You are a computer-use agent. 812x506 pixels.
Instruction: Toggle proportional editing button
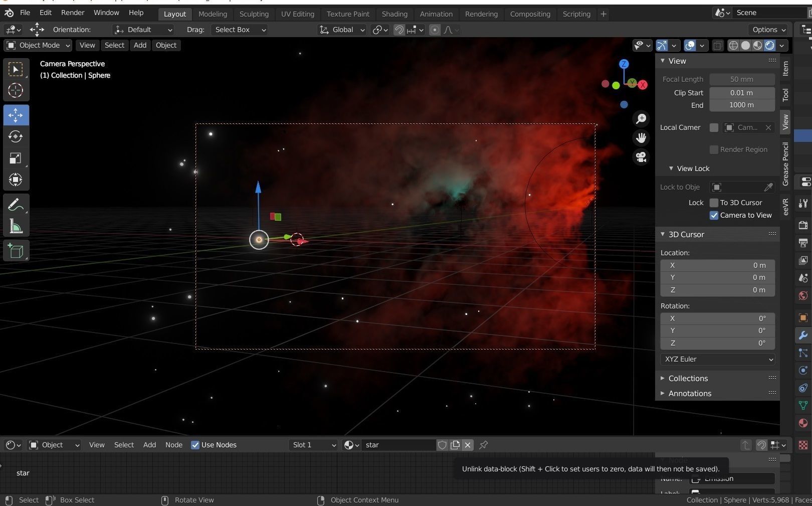click(x=435, y=30)
